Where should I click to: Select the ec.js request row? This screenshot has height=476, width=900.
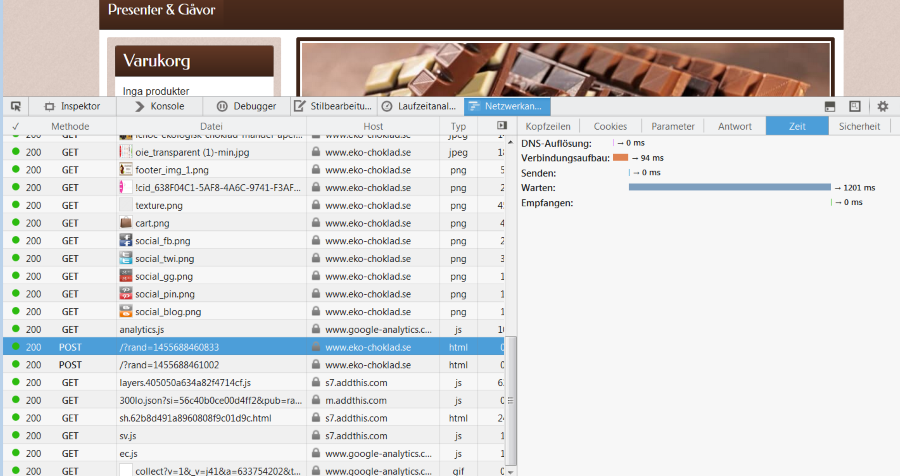click(x=254, y=454)
